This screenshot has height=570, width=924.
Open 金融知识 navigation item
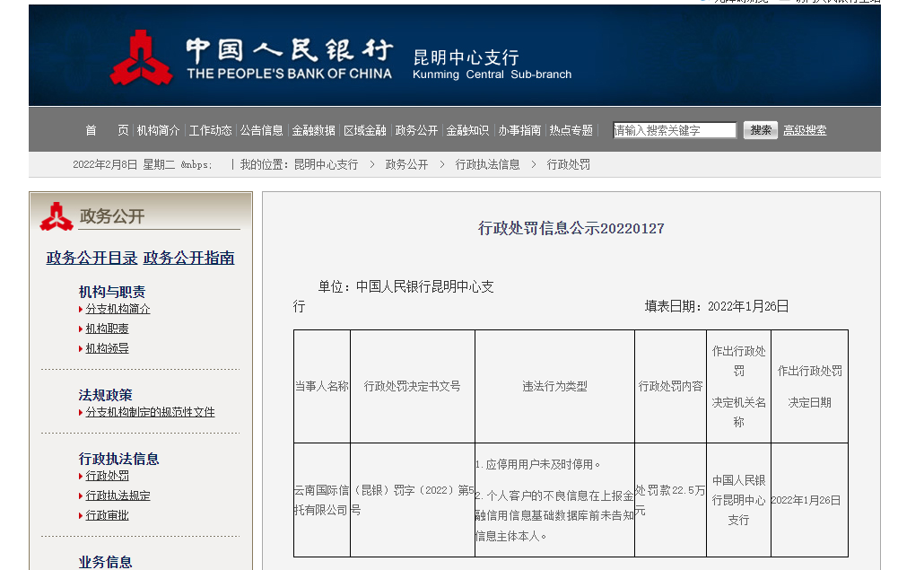467,130
